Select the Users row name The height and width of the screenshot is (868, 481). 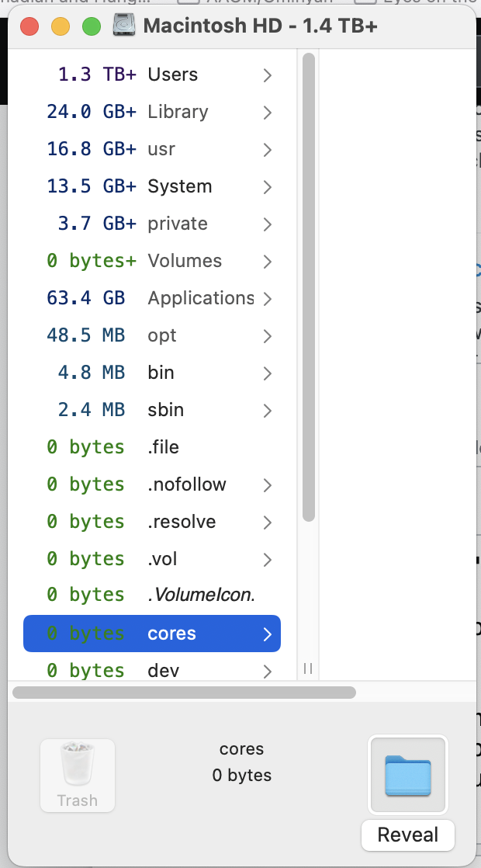(172, 75)
